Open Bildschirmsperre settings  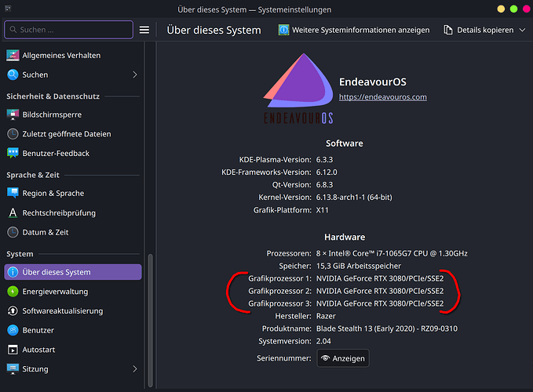pyautogui.click(x=73, y=114)
